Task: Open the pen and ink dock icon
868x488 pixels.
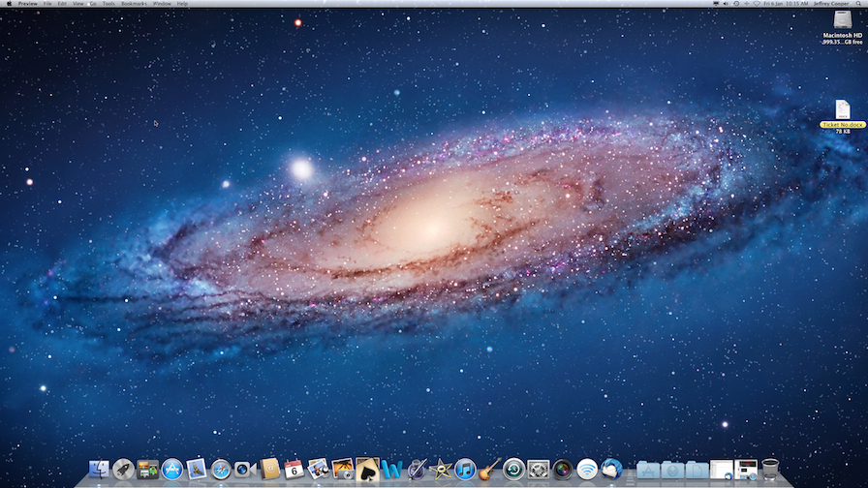Action: click(417, 470)
